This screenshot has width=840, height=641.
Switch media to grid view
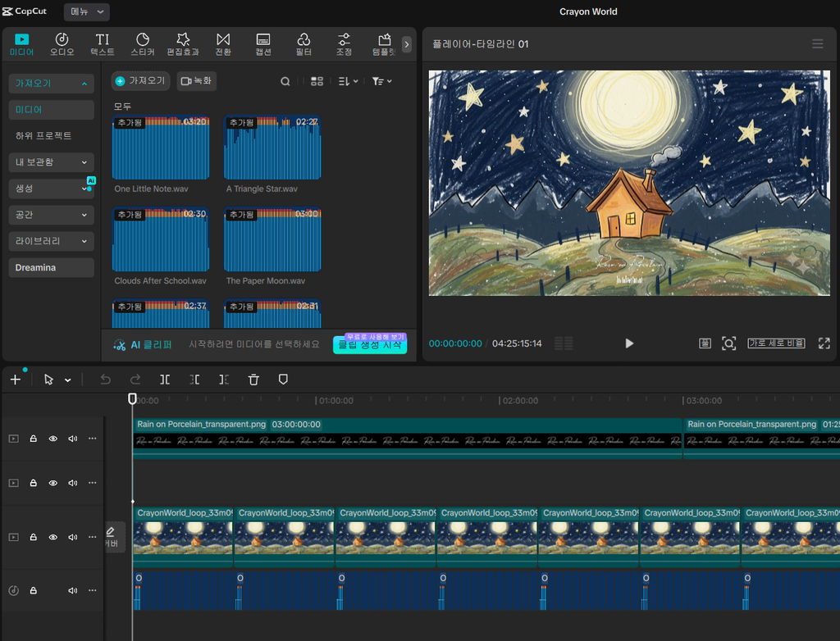(x=317, y=81)
